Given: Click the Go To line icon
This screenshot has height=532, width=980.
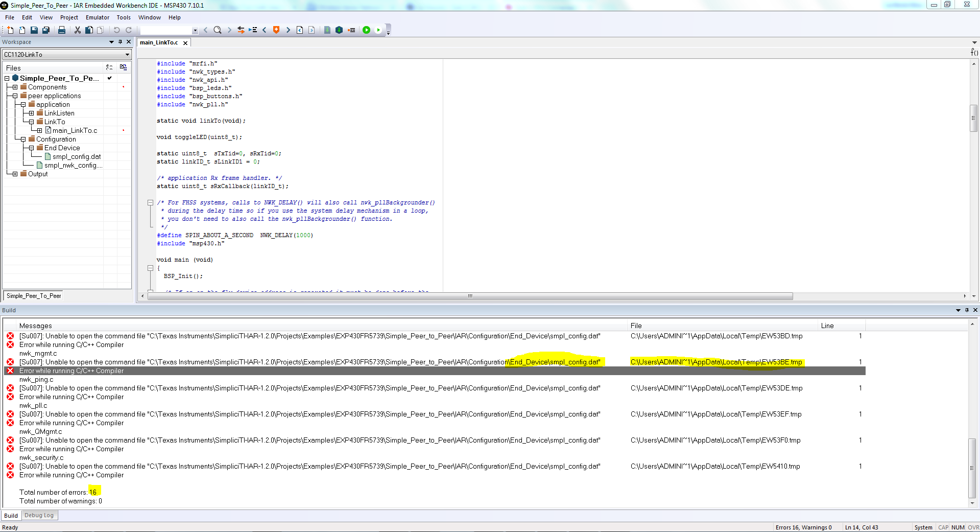Looking at the screenshot, I should 253,30.
